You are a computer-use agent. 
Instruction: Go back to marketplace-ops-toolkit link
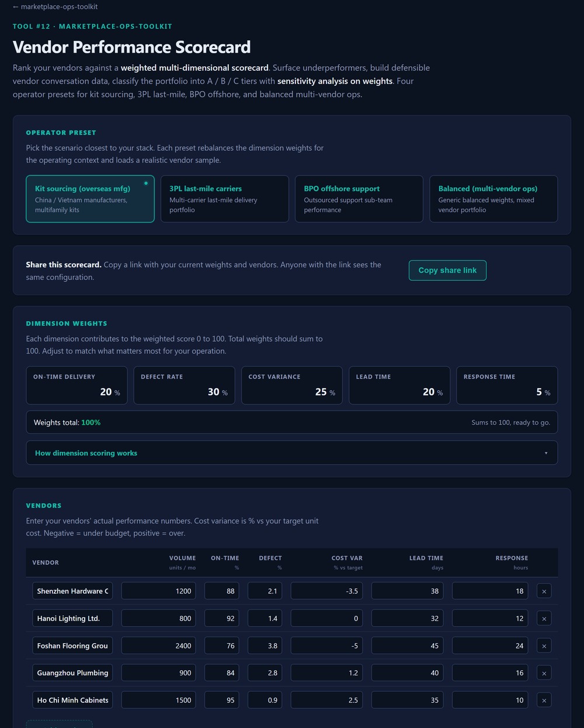point(55,7)
